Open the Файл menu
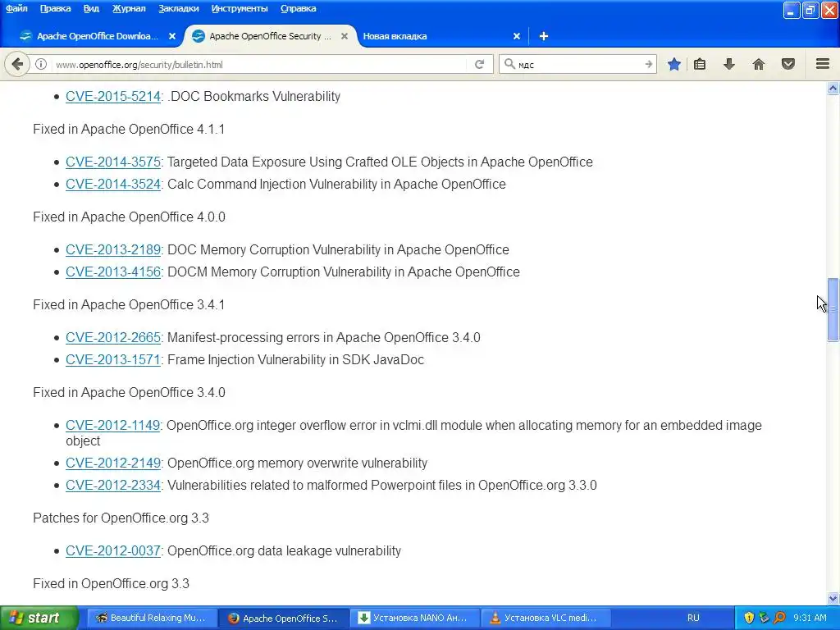The image size is (840, 630). [16, 8]
